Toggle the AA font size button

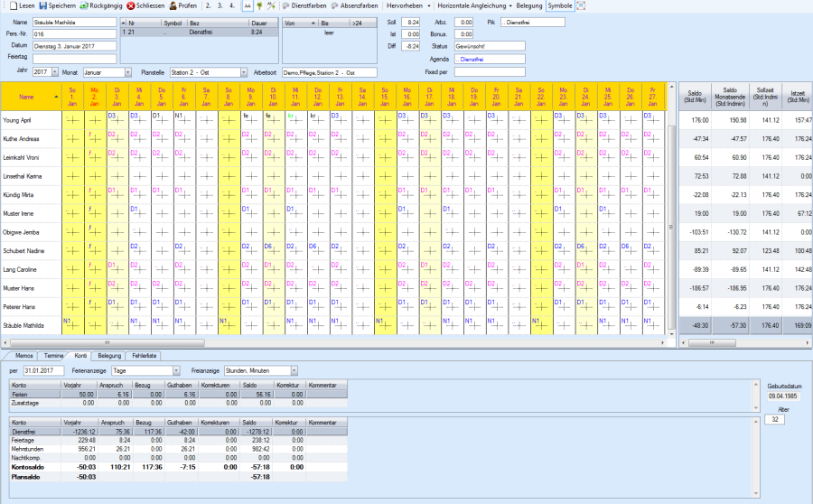point(246,5)
